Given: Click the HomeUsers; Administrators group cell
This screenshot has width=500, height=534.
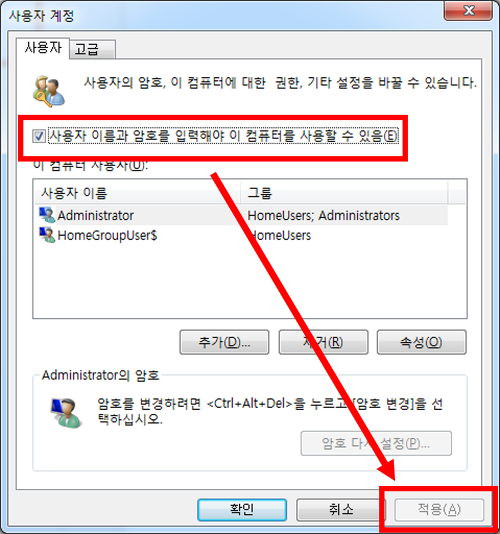Looking at the screenshot, I should click(x=324, y=215).
